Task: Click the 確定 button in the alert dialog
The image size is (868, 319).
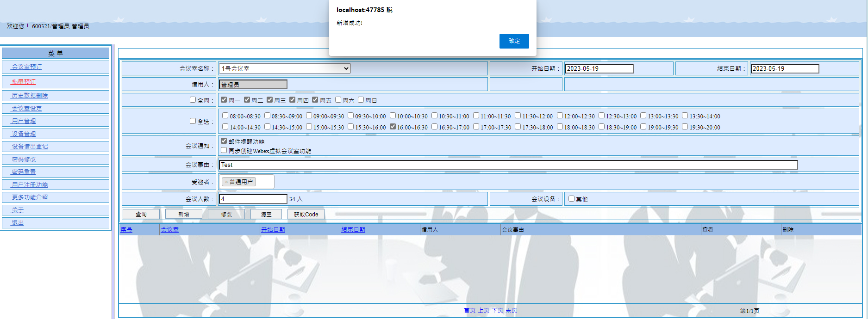Action: [x=514, y=41]
